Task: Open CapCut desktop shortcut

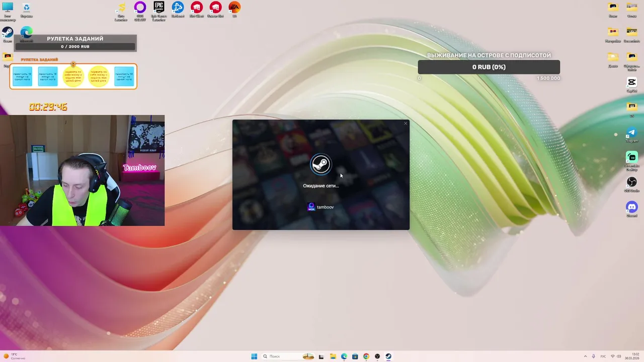Action: (x=632, y=84)
